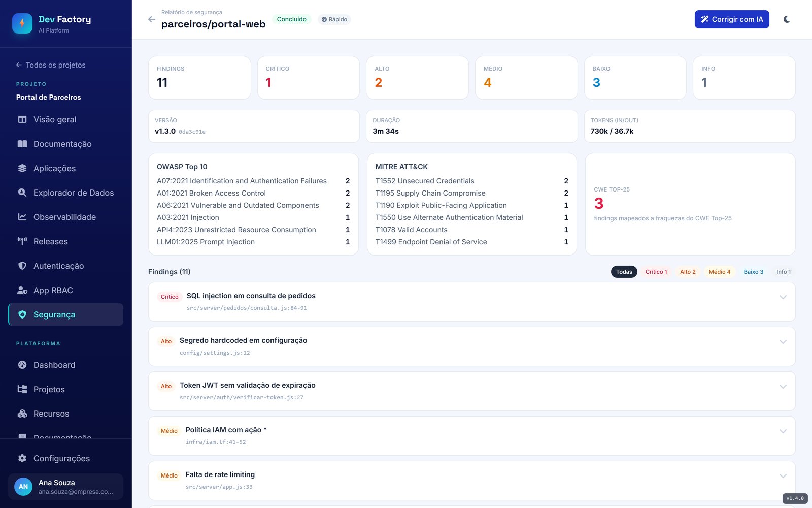
Task: Click the A01:2021 Broken Access Control row
Action: click(253, 193)
